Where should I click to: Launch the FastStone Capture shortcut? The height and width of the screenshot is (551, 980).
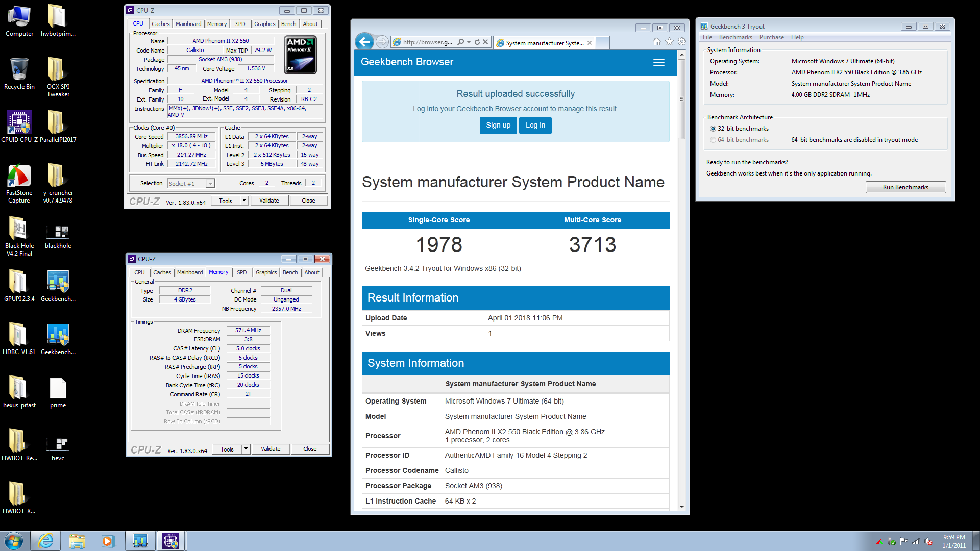(x=19, y=184)
